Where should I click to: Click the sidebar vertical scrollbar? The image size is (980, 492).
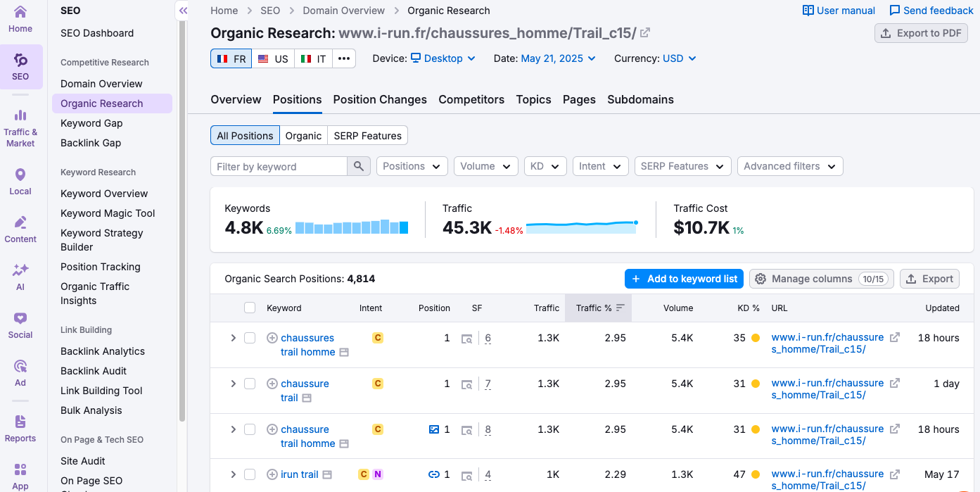182,222
